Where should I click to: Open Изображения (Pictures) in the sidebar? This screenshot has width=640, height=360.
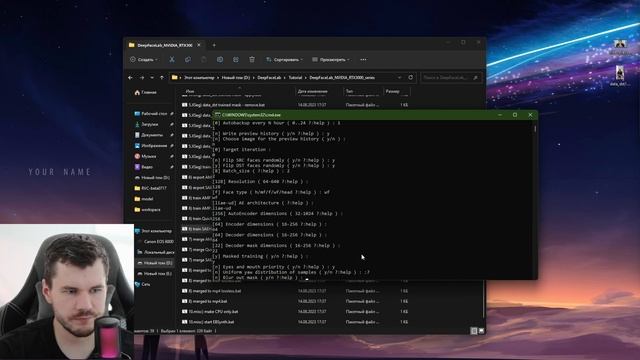click(151, 145)
